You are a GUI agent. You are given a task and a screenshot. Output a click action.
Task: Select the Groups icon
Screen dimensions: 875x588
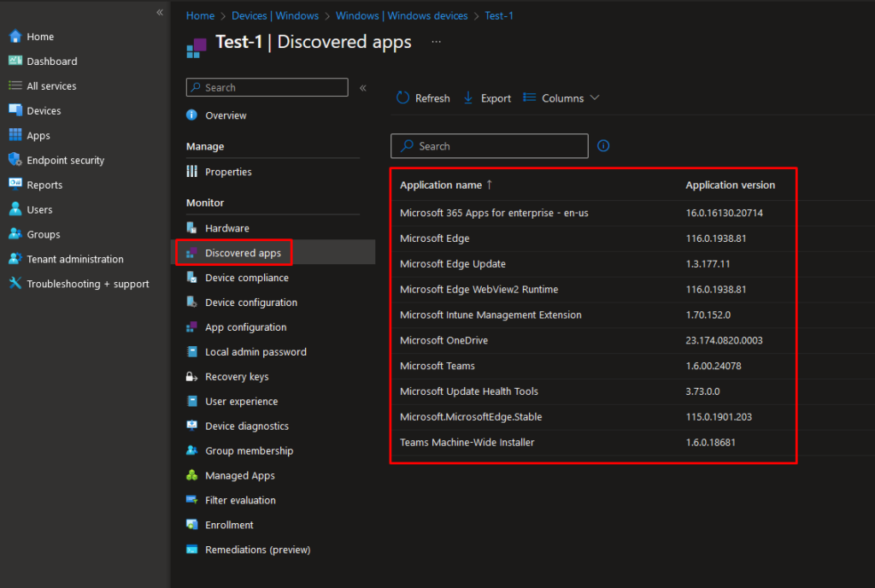point(15,234)
